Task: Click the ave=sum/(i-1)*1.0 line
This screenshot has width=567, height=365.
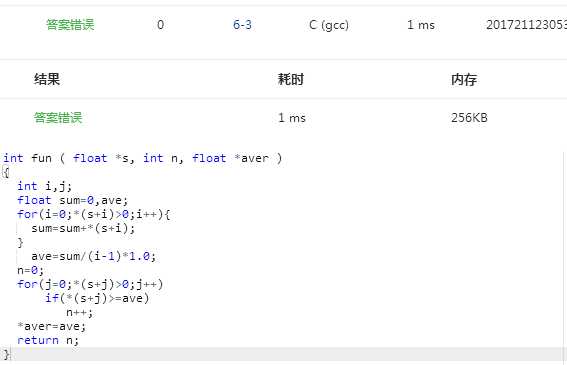Action: point(93,256)
